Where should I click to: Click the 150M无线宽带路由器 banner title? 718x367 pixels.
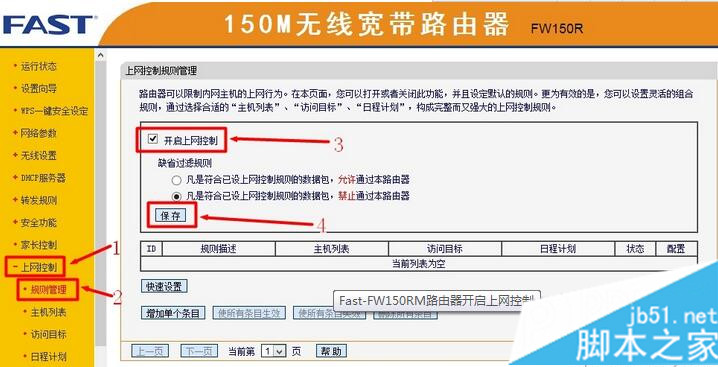pyautogui.click(x=366, y=23)
